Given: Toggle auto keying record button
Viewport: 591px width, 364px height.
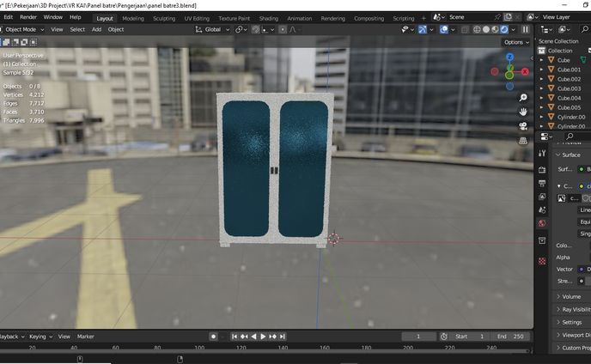Looking at the screenshot, I should [x=213, y=337].
